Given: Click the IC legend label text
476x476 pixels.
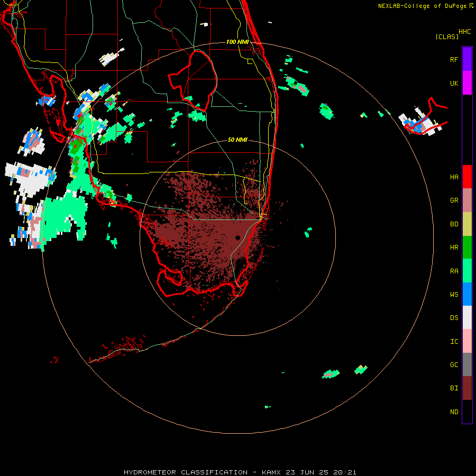Looking at the screenshot, I should [x=454, y=342].
